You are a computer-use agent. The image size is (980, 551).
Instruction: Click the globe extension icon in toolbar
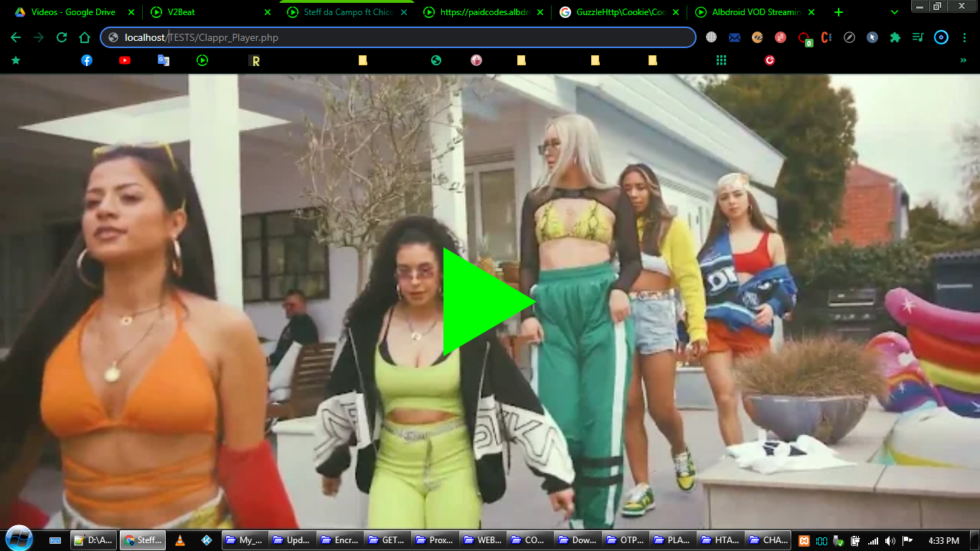click(711, 37)
